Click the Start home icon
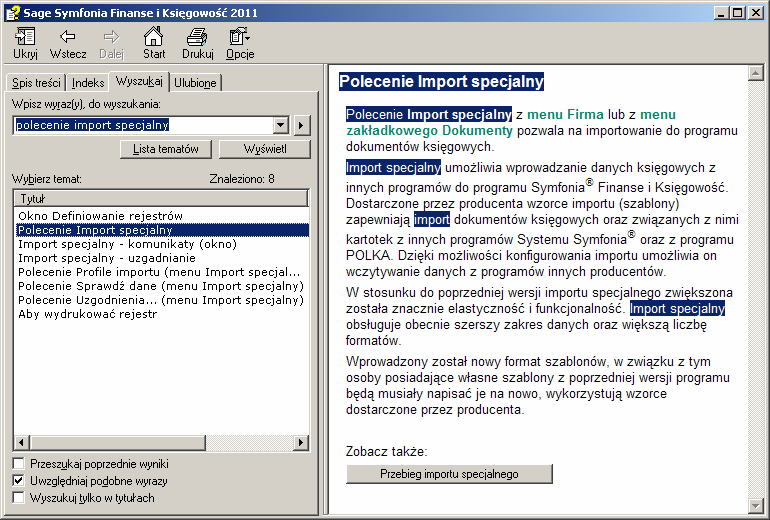The height and width of the screenshot is (520, 770). point(154,37)
